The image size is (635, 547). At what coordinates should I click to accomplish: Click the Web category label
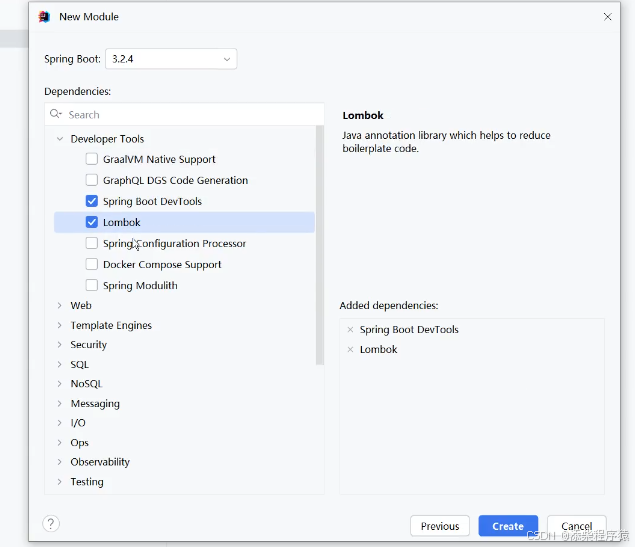pos(81,305)
